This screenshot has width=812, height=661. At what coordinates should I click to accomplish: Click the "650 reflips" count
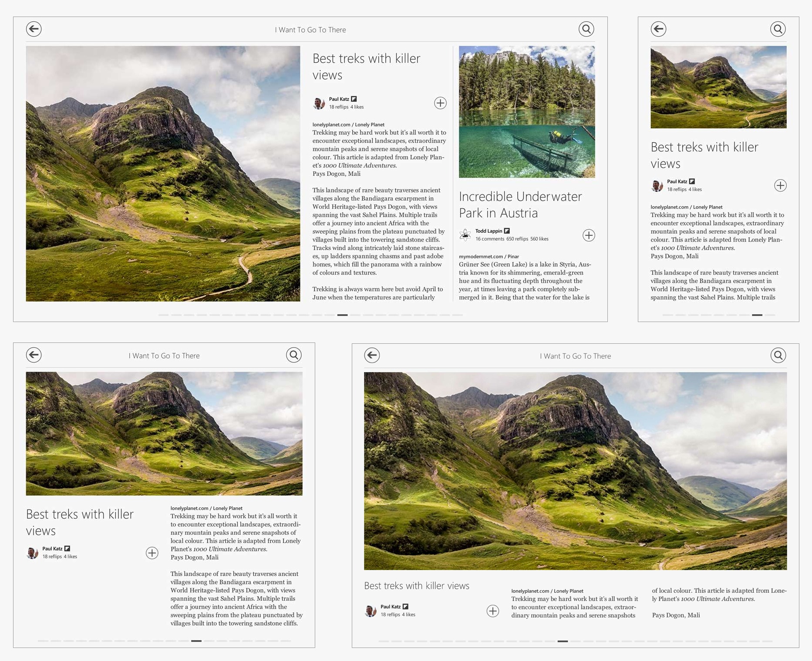tap(517, 239)
